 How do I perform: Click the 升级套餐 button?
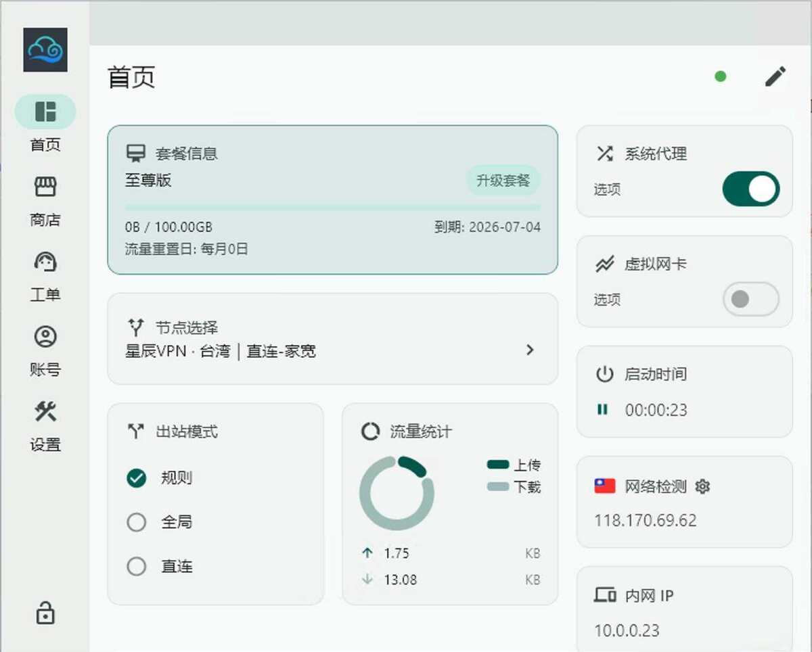point(503,181)
